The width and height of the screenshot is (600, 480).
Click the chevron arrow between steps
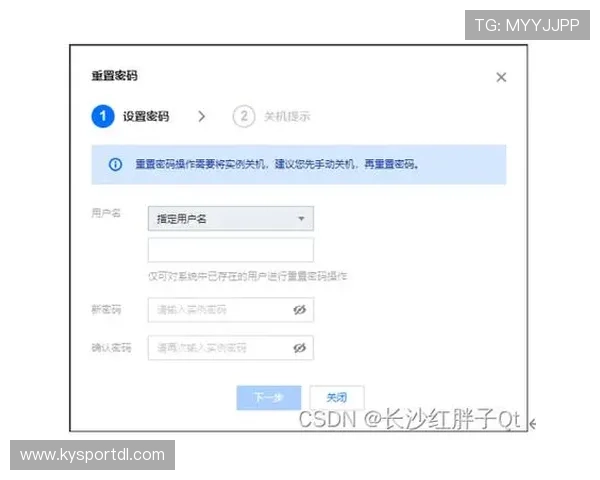click(201, 116)
